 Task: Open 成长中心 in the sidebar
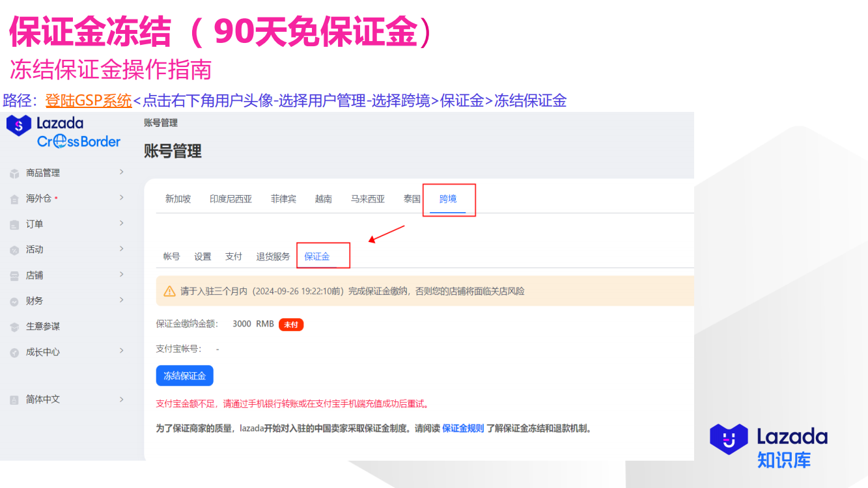[43, 351]
